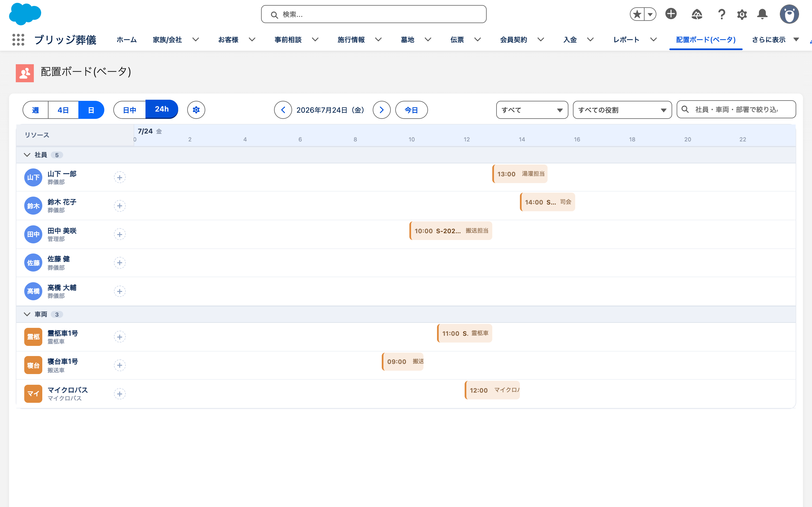Toggle time range to 日中

pyautogui.click(x=129, y=110)
